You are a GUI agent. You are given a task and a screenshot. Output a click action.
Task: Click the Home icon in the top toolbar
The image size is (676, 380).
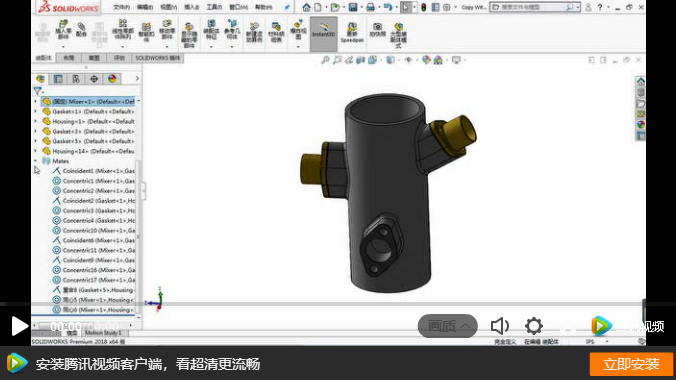pos(306,7)
